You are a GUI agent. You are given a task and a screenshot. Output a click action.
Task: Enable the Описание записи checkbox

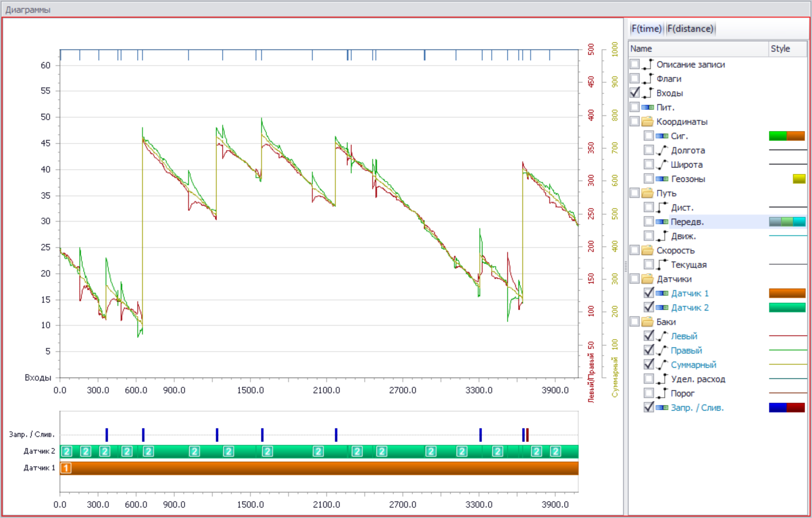pyautogui.click(x=635, y=64)
